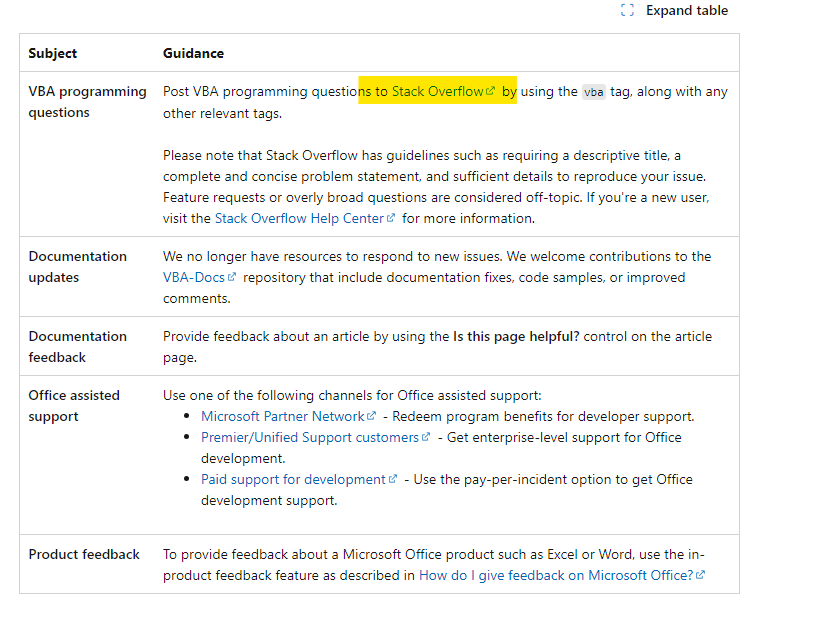Click the Subject column header
The width and height of the screenshot is (814, 622).
click(x=52, y=53)
